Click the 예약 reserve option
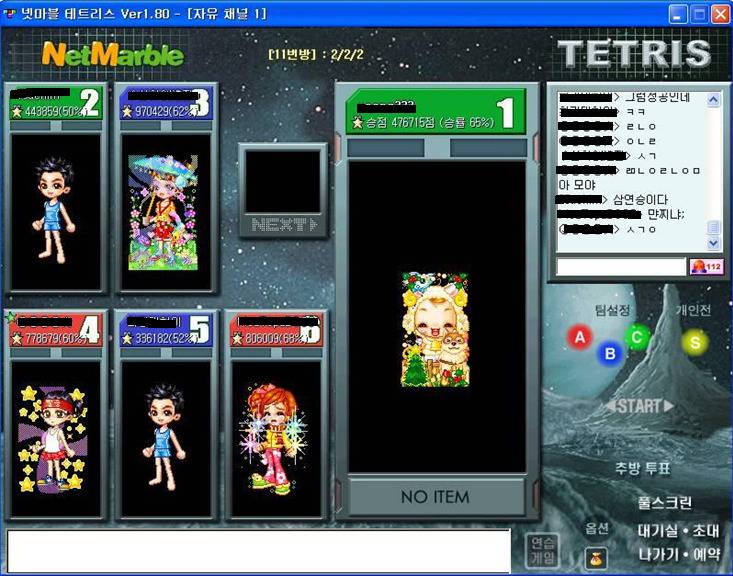This screenshot has width=733, height=576. click(707, 553)
